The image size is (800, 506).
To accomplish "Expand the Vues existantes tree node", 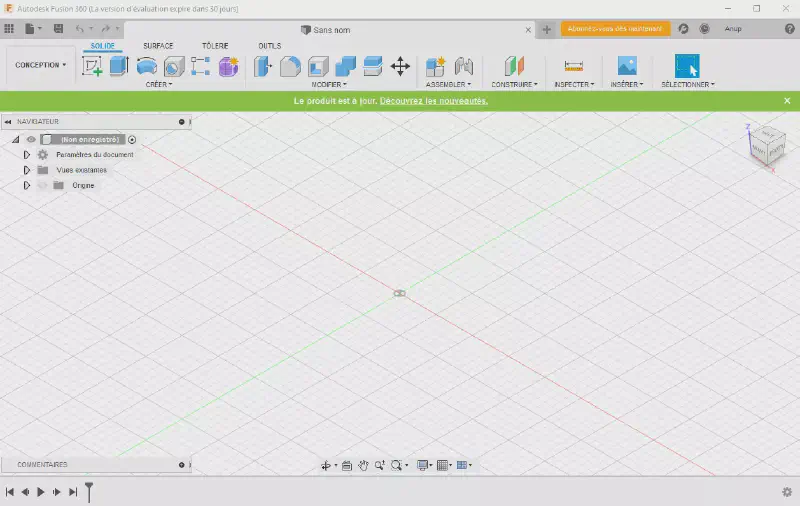I will tap(27, 170).
